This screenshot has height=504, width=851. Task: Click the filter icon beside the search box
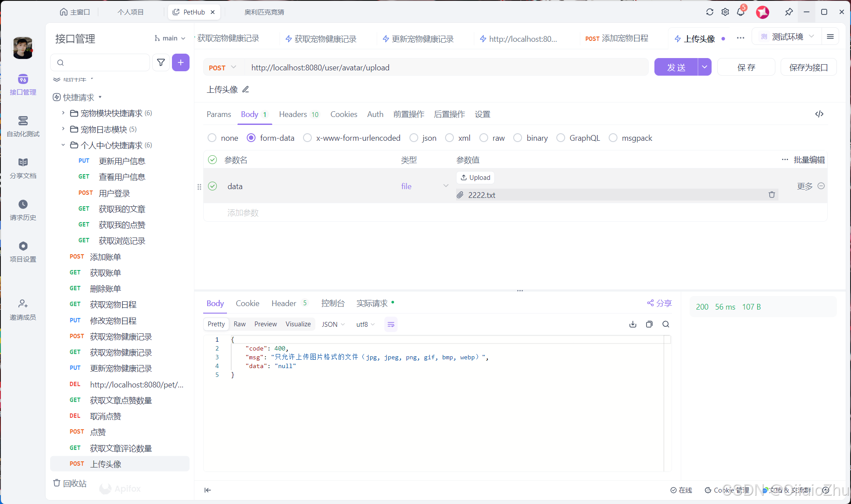(x=161, y=62)
